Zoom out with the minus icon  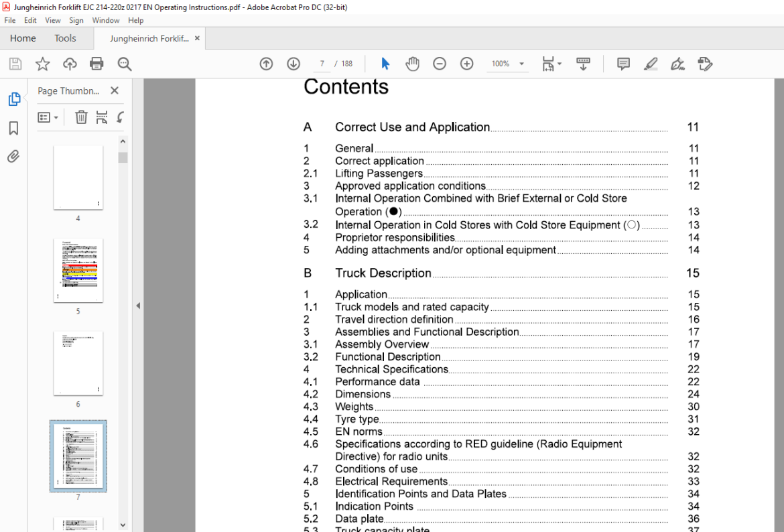click(x=440, y=64)
